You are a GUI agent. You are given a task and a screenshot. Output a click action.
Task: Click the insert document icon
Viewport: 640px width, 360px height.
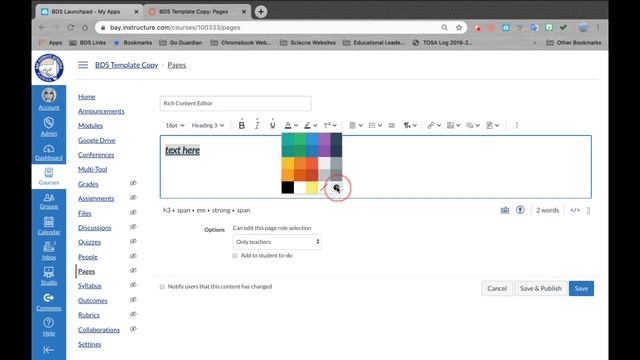pos(489,125)
